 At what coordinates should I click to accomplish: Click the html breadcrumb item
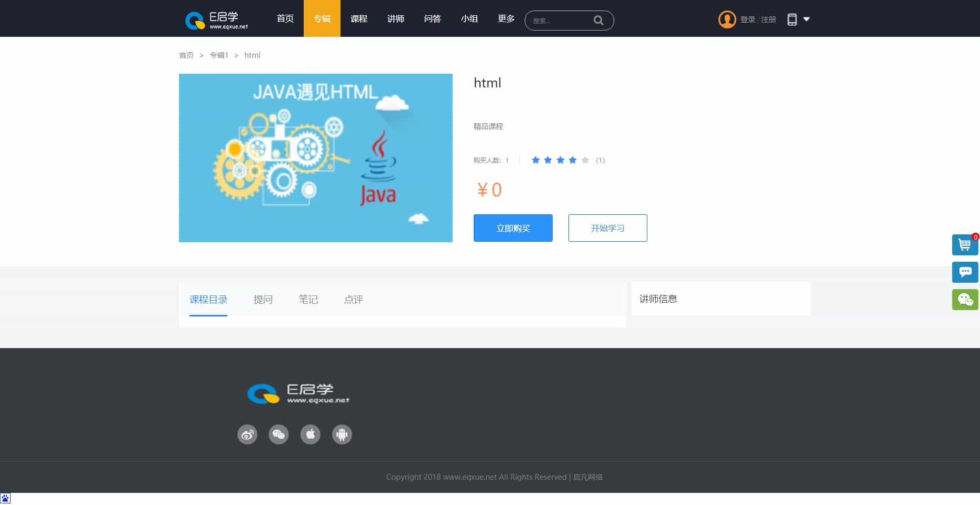click(253, 55)
